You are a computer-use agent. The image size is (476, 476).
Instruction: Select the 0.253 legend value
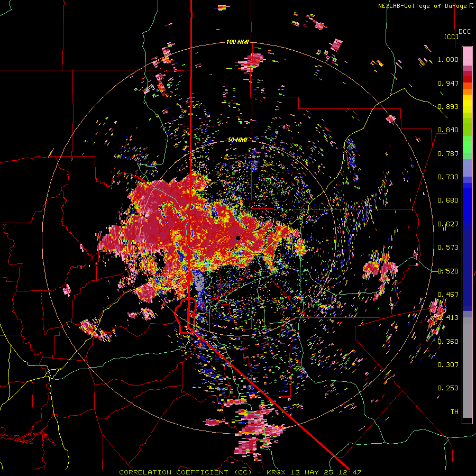point(448,388)
